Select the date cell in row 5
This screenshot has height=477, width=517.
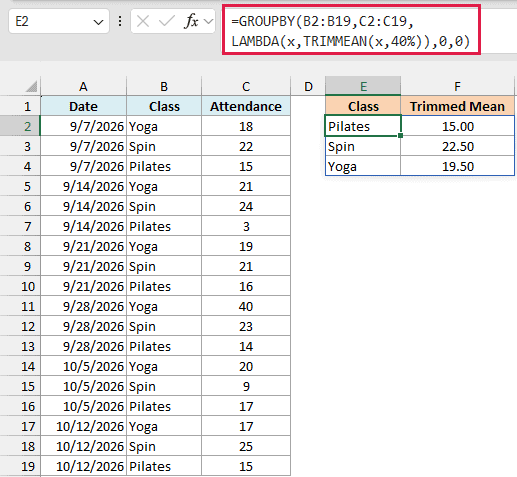click(x=83, y=186)
